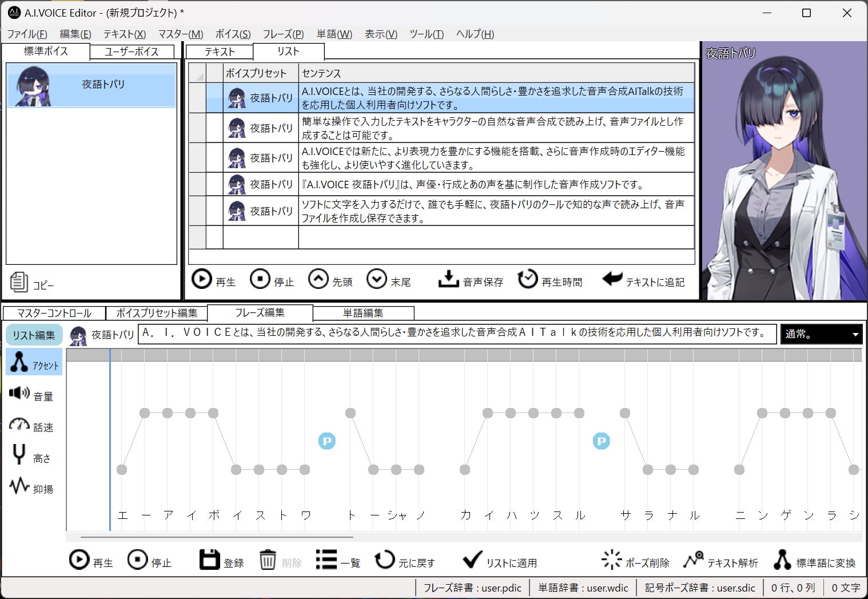Image resolution: width=868 pixels, height=599 pixels.
Task: Click the accent point above mora カ
Action: coord(465,470)
